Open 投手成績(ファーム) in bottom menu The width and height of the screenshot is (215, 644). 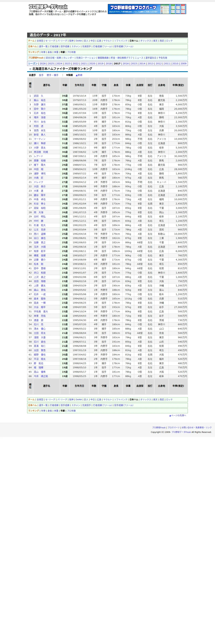point(124,405)
